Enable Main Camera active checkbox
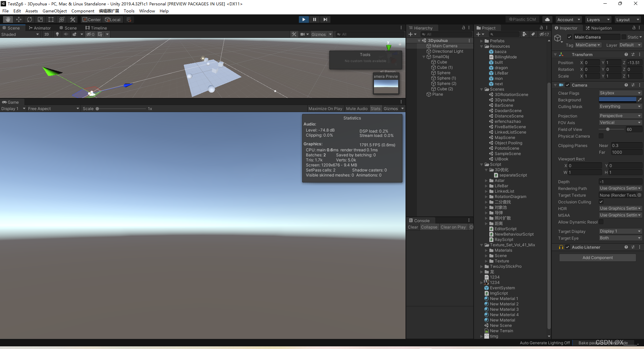The height and width of the screenshot is (349, 644). (x=570, y=37)
